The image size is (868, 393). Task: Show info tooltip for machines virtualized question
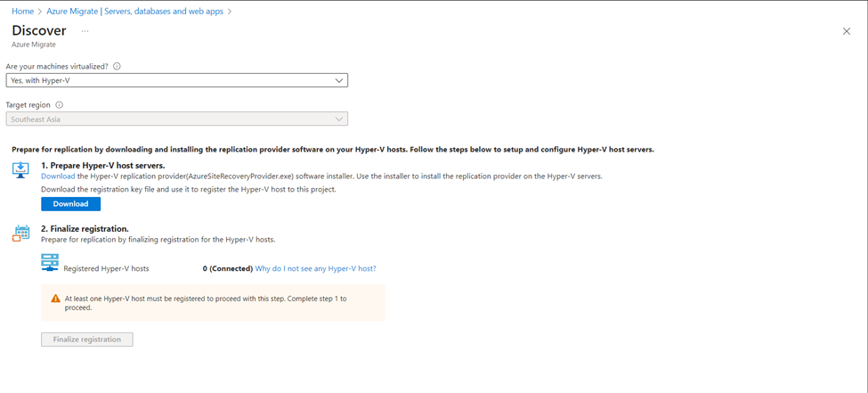pos(117,66)
